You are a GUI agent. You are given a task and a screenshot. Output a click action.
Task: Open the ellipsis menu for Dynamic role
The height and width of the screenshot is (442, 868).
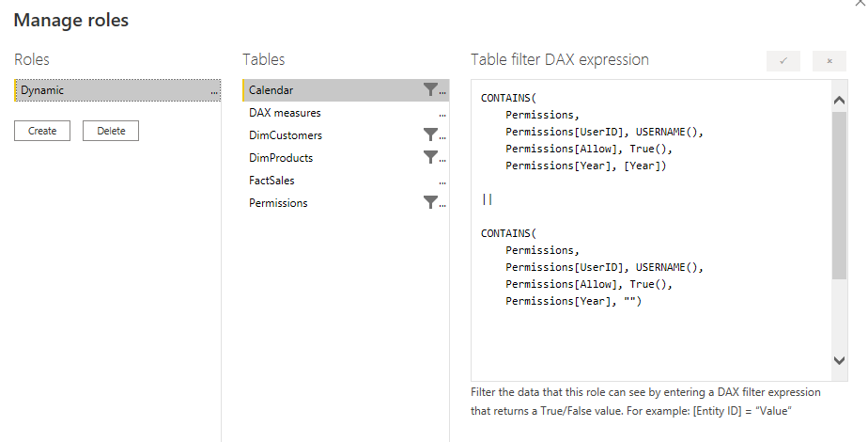pos(214,92)
